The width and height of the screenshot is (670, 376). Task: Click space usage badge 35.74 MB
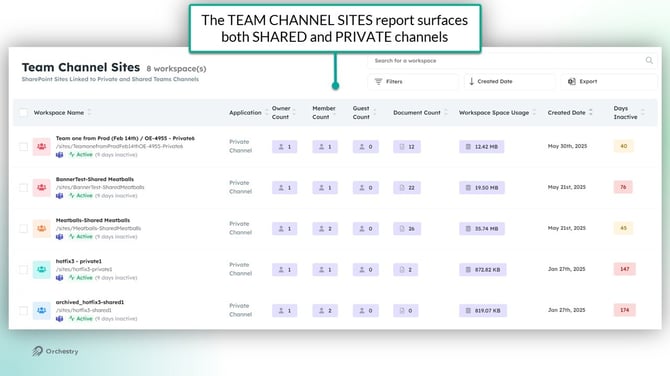[482, 229]
